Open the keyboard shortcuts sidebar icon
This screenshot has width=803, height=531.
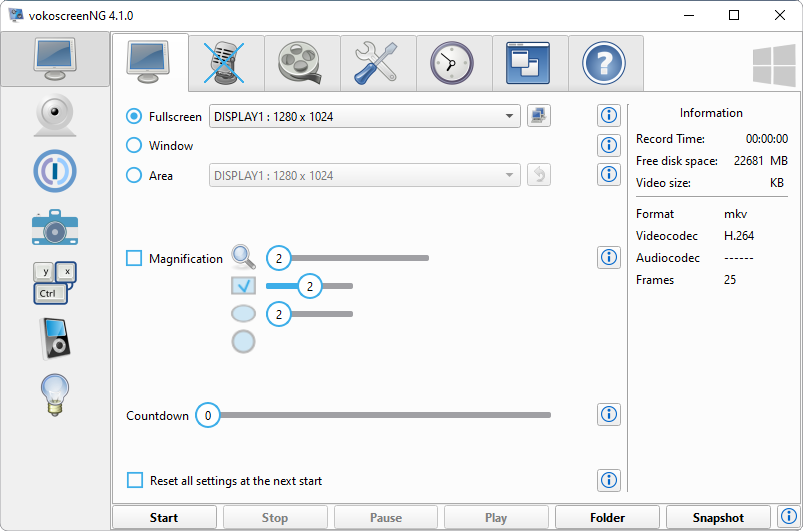55,283
